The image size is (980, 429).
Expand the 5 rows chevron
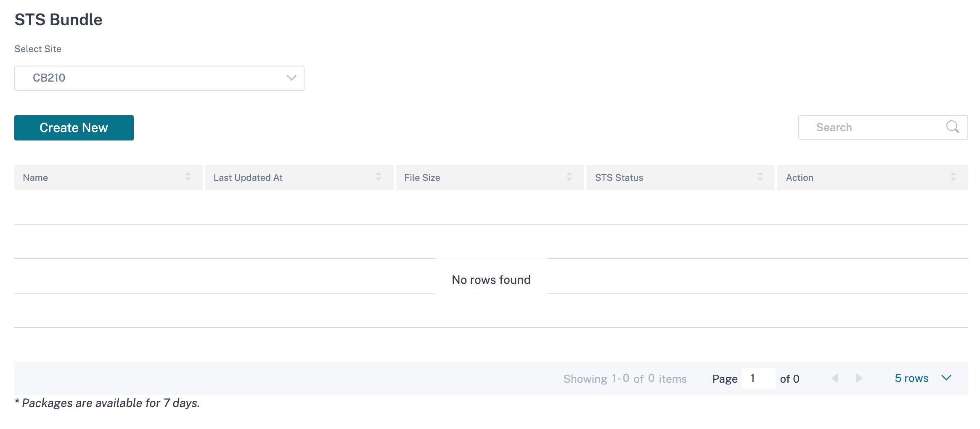pyautogui.click(x=946, y=378)
